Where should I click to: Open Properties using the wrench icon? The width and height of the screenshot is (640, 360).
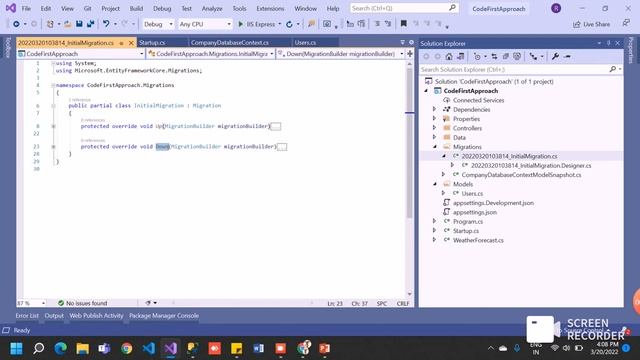pyautogui.click(x=555, y=57)
